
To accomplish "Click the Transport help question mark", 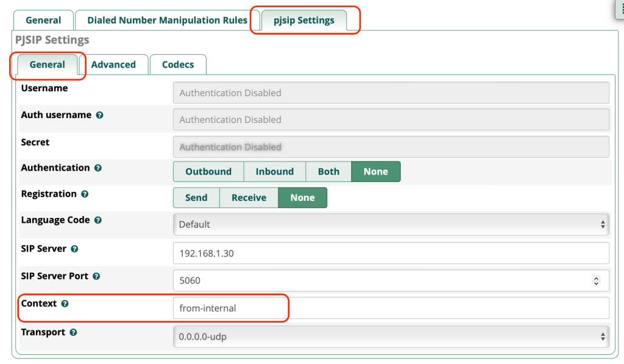I will [73, 332].
